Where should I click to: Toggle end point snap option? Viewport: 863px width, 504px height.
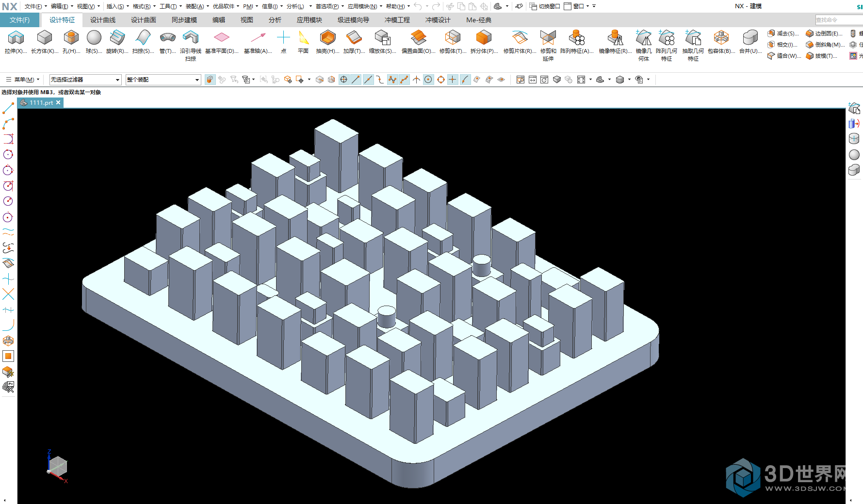click(356, 80)
